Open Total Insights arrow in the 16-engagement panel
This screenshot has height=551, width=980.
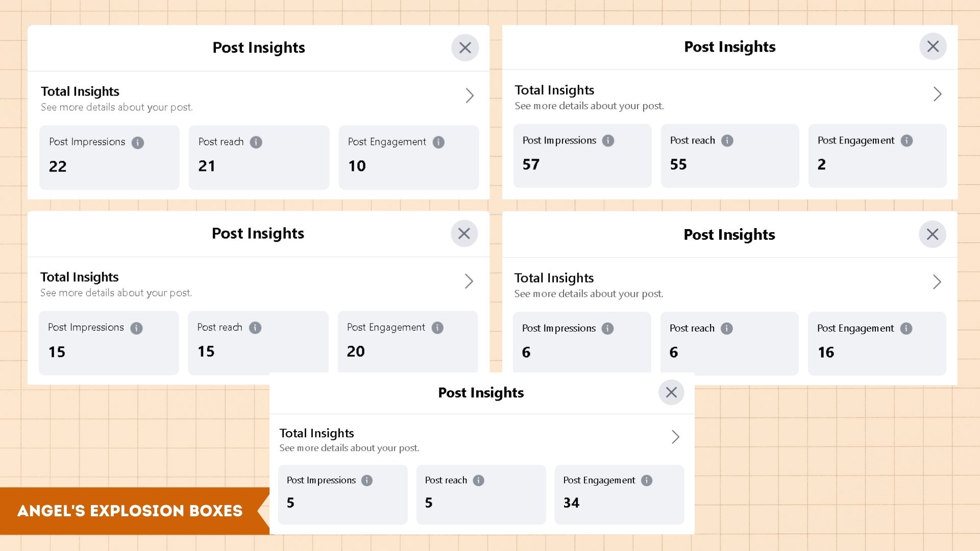click(937, 282)
